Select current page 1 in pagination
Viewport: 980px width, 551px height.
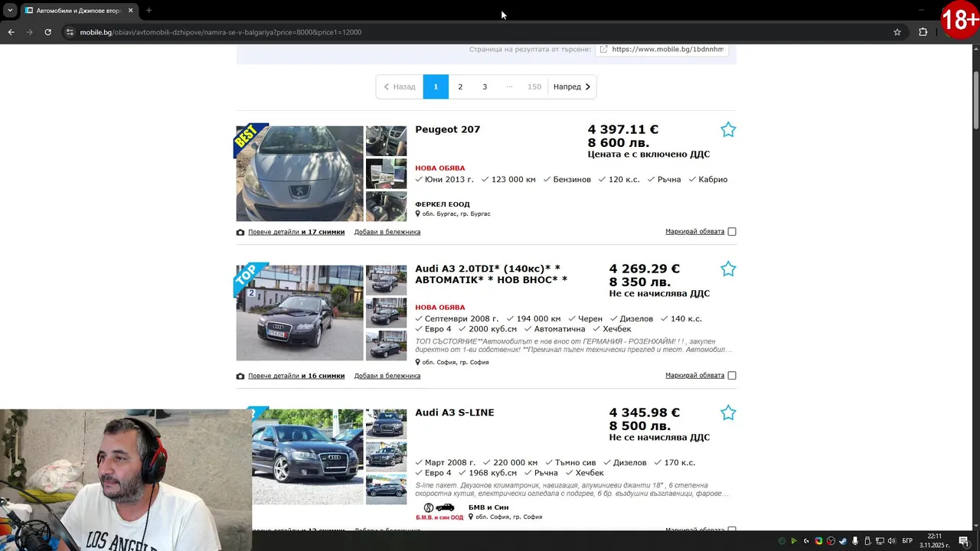(x=436, y=86)
